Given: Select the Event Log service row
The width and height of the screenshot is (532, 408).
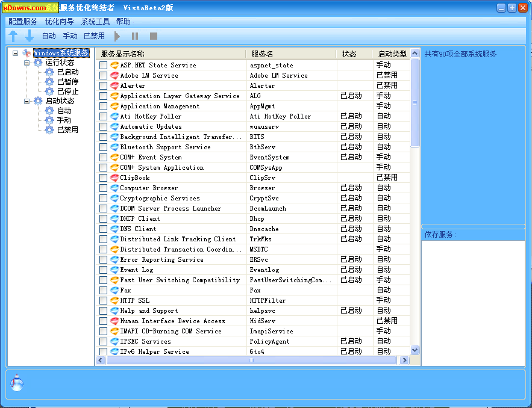Looking at the screenshot, I should tap(253, 270).
